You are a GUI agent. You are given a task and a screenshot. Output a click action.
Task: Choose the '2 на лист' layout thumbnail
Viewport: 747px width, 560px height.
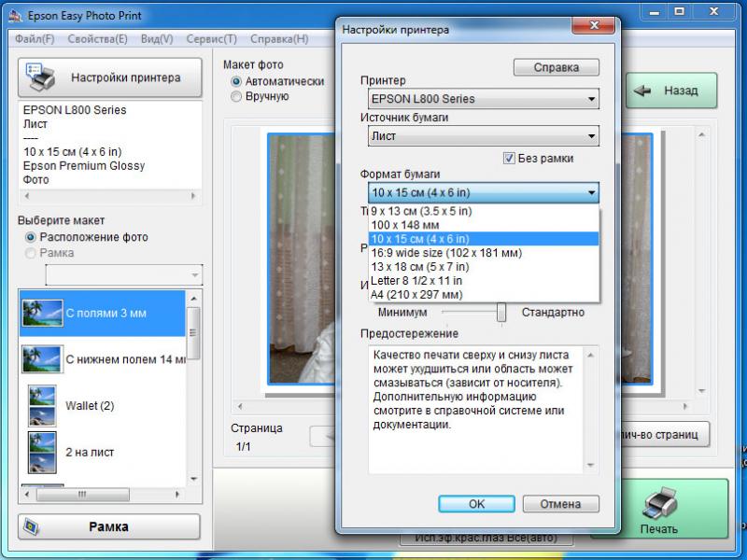tap(42, 452)
